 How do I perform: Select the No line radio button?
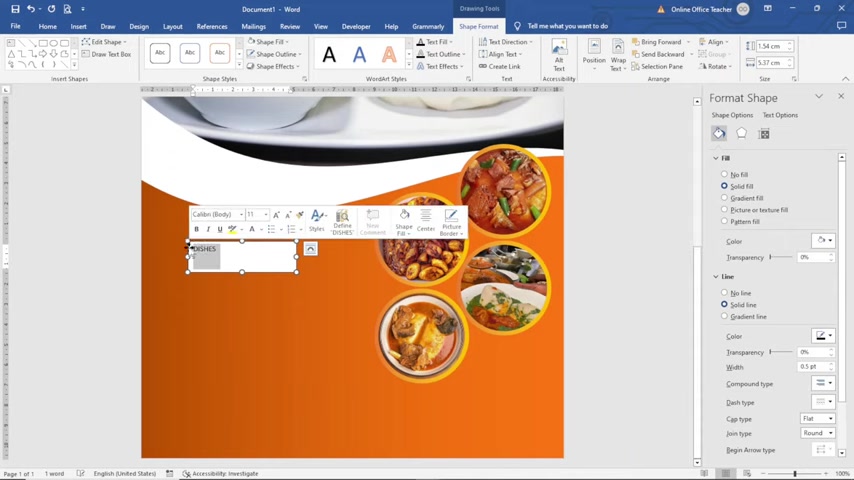point(724,293)
